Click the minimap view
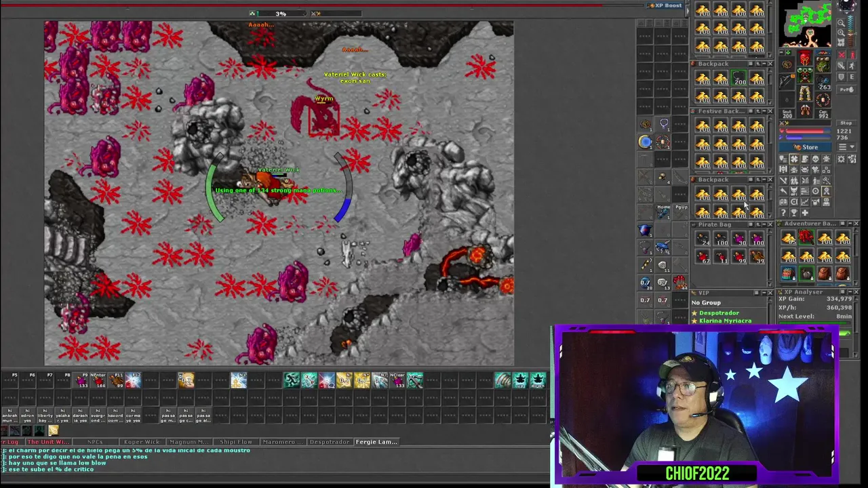 click(805, 24)
